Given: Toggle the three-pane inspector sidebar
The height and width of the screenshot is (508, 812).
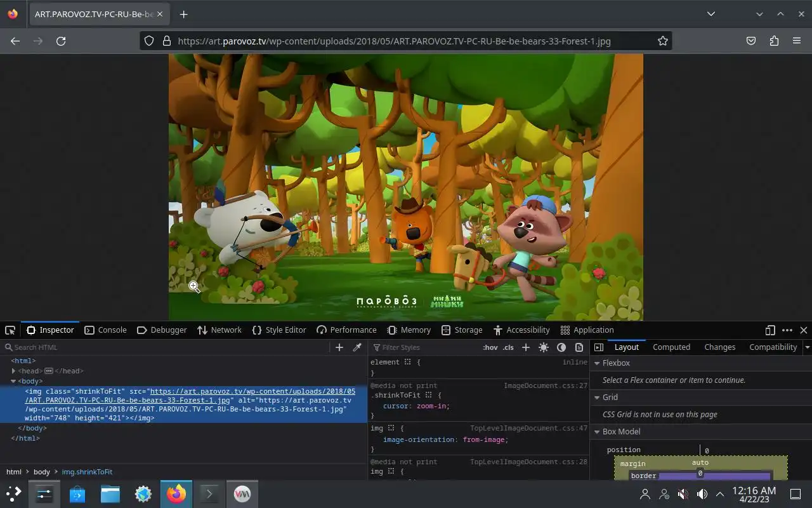Looking at the screenshot, I should click(x=599, y=347).
